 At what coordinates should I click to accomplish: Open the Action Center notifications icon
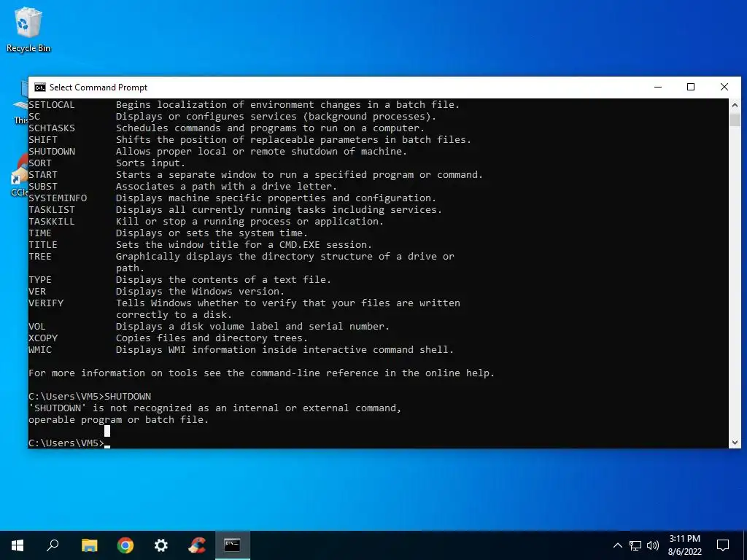tap(723, 545)
